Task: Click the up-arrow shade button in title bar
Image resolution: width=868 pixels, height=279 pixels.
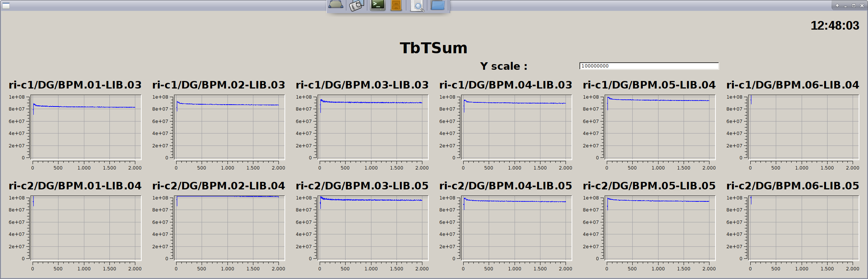Action: (x=837, y=6)
